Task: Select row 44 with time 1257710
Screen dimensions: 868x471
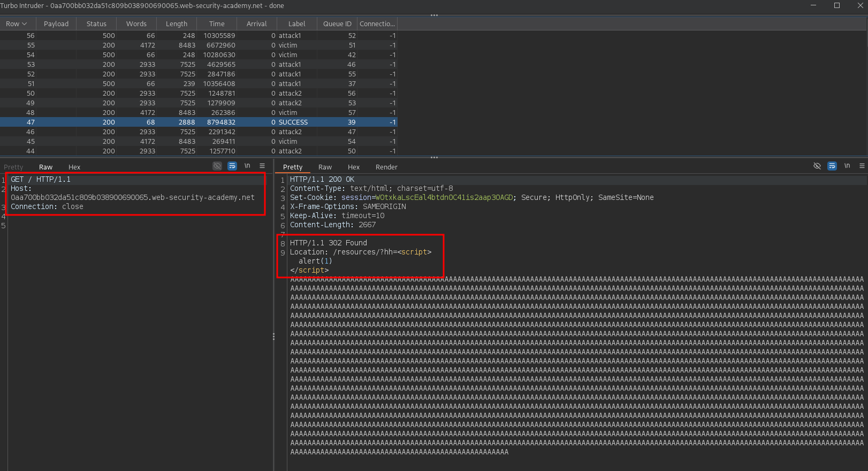Action: coord(199,151)
